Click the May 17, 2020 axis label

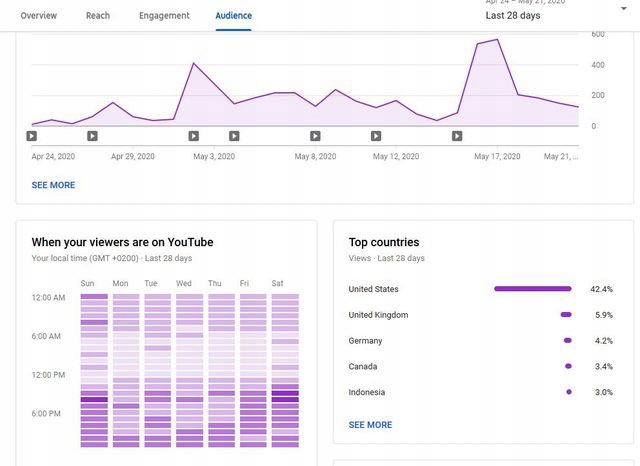(x=497, y=156)
